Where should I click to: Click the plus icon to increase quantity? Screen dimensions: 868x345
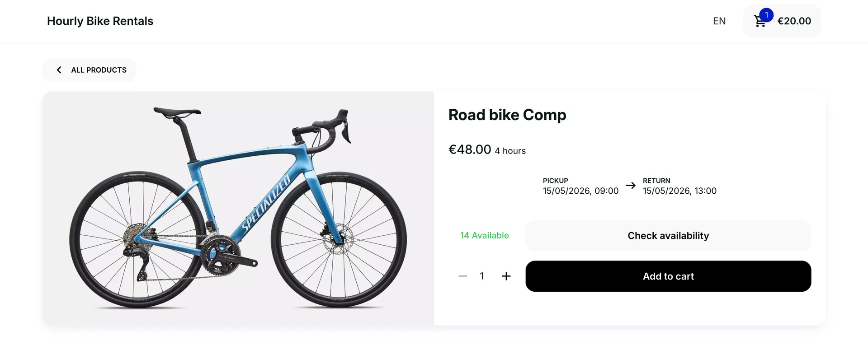click(506, 276)
